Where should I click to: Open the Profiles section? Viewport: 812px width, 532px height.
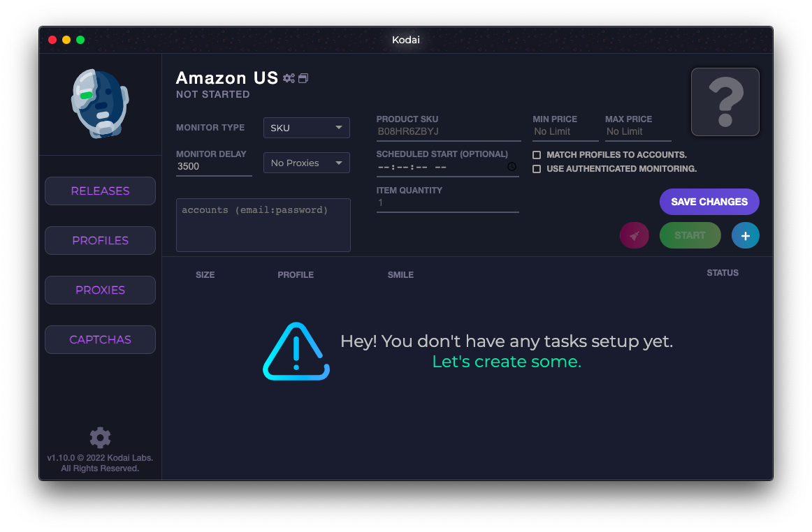click(100, 241)
